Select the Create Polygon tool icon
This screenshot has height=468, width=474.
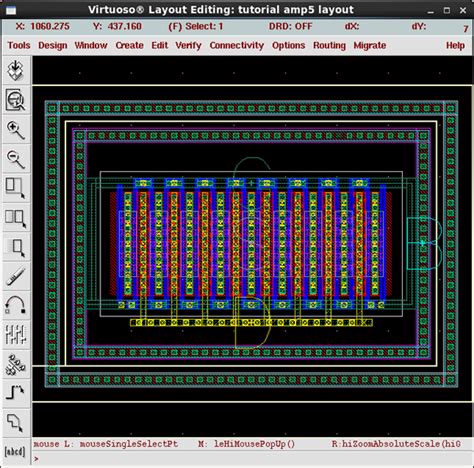tap(15, 422)
